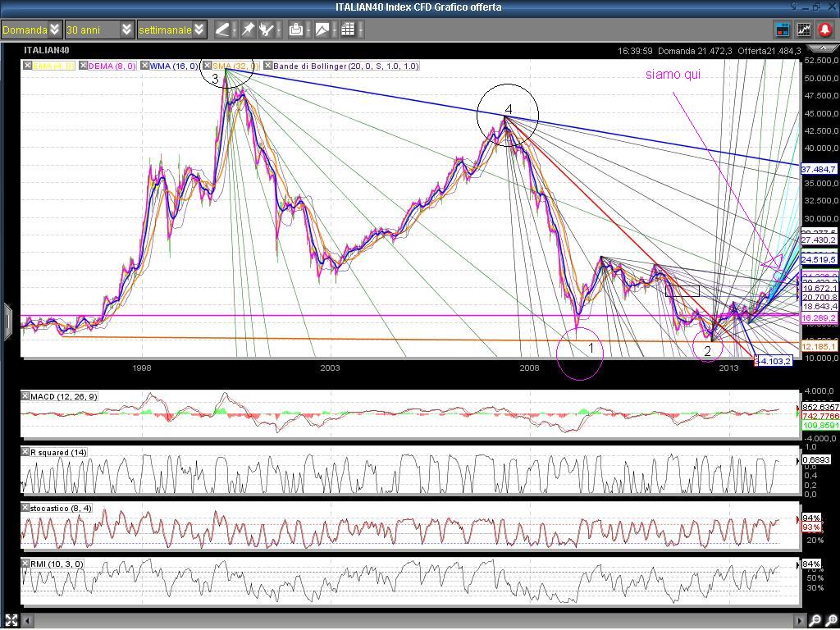Click the horizontal chart scrollbar
The width and height of the screenshot is (840, 630).
[x=414, y=620]
